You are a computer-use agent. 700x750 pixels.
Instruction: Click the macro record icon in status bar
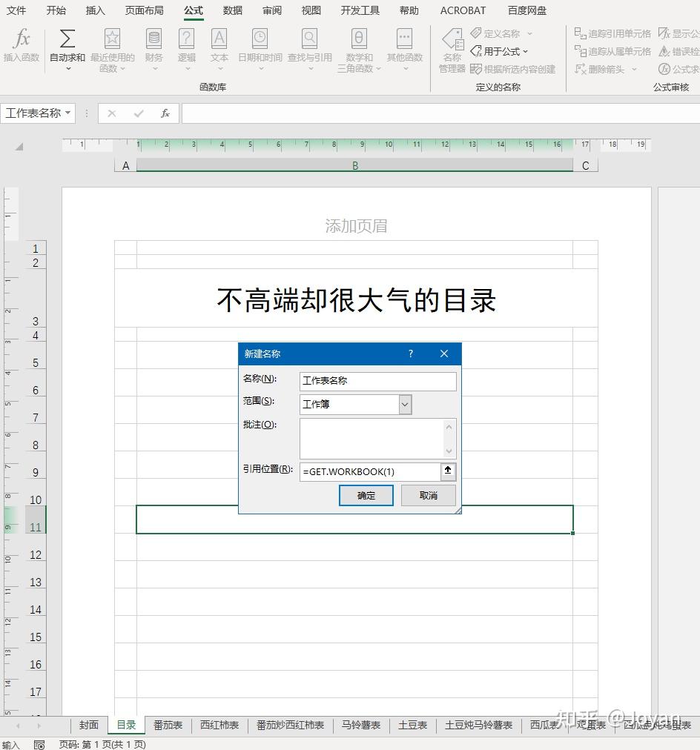pos(39,744)
